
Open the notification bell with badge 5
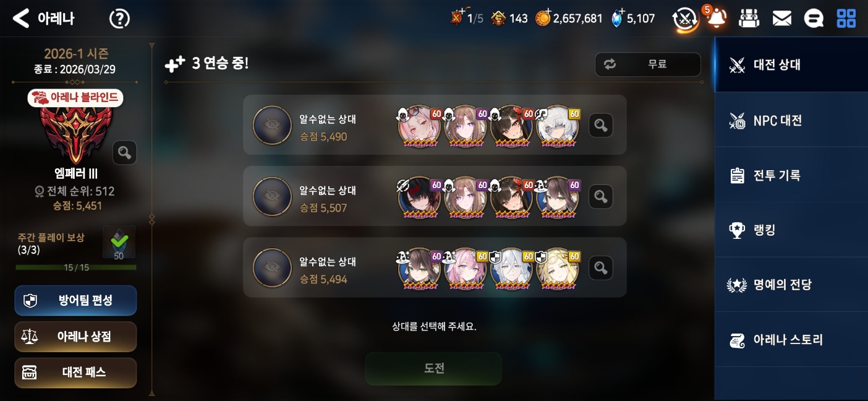tap(717, 18)
